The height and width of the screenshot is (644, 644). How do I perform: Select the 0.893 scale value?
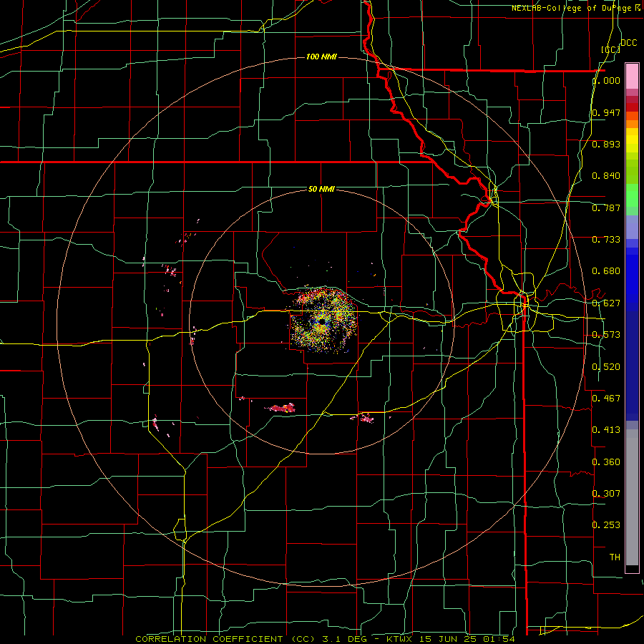[606, 144]
